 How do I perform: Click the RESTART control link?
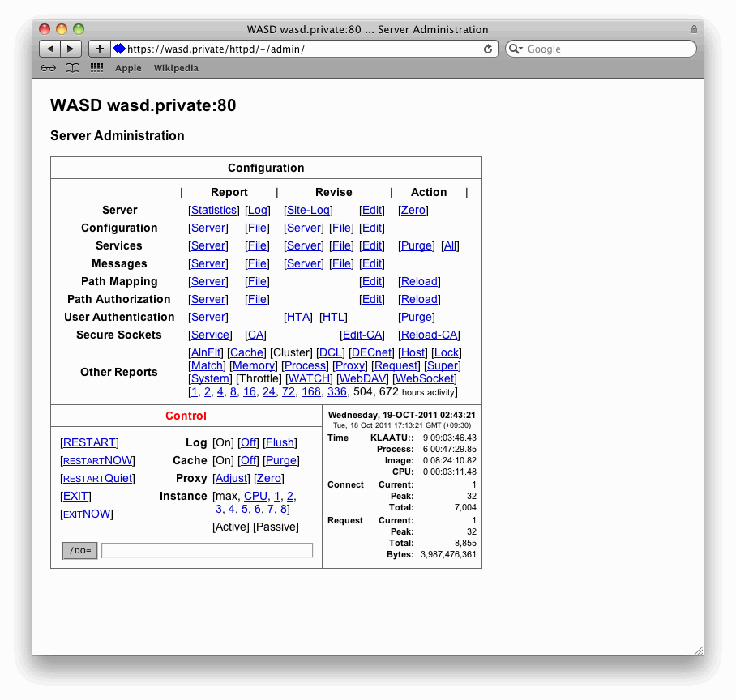[x=89, y=442]
